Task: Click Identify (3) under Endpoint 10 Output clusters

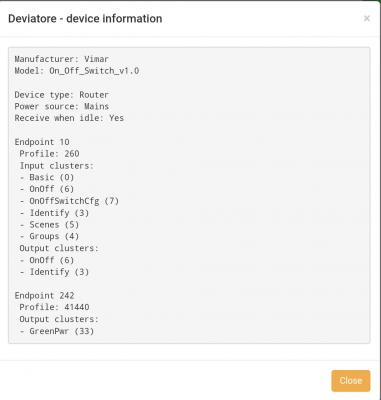Action: (x=54, y=272)
